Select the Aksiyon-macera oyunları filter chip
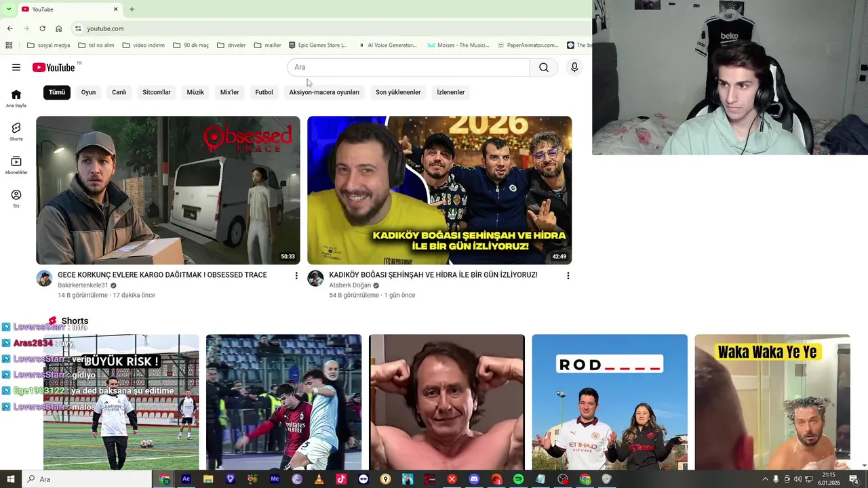 click(324, 92)
